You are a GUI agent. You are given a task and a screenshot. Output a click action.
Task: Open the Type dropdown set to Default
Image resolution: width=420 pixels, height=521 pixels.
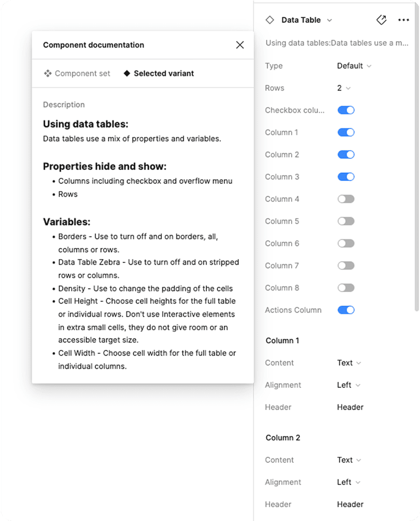point(354,66)
